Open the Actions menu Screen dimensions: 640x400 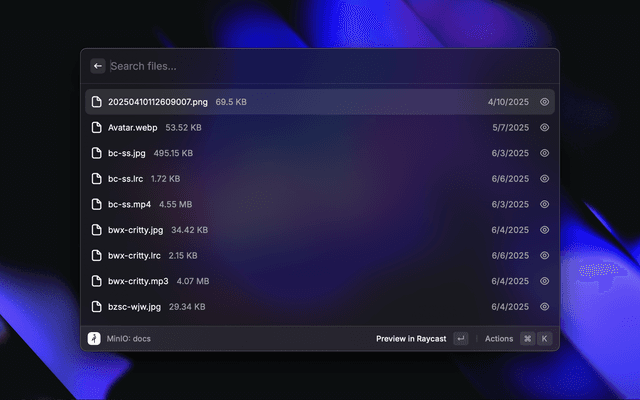[x=499, y=339]
